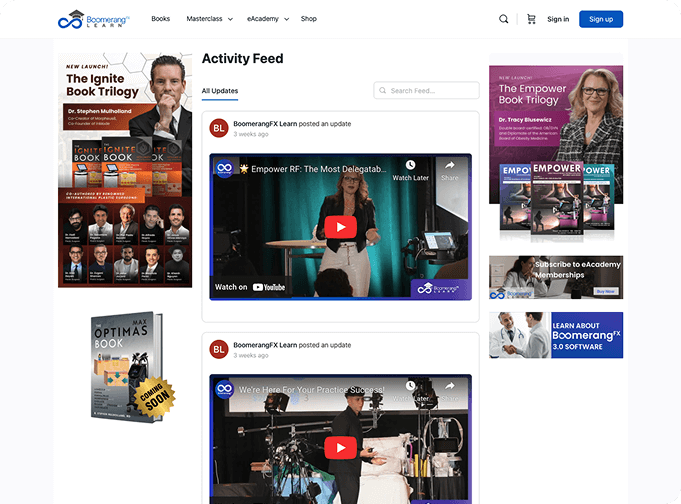Image resolution: width=681 pixels, height=504 pixels.
Task: Play the Empower RF video
Action: 340,227
